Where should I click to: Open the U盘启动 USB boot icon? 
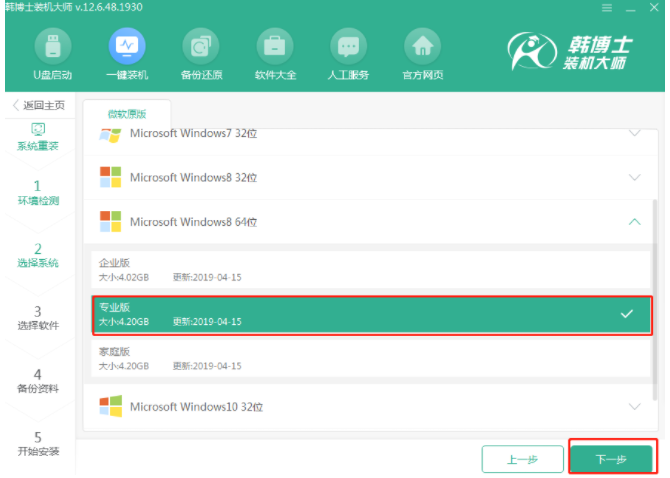point(53,48)
